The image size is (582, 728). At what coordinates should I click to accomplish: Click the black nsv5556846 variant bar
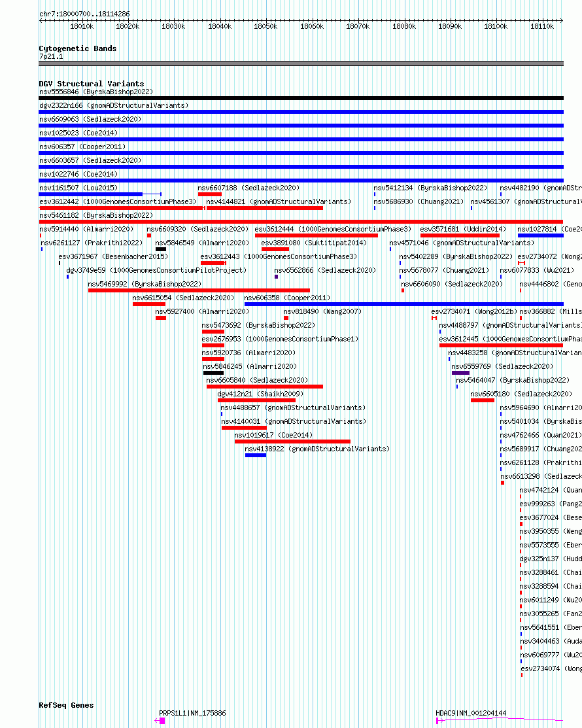pyautogui.click(x=301, y=98)
